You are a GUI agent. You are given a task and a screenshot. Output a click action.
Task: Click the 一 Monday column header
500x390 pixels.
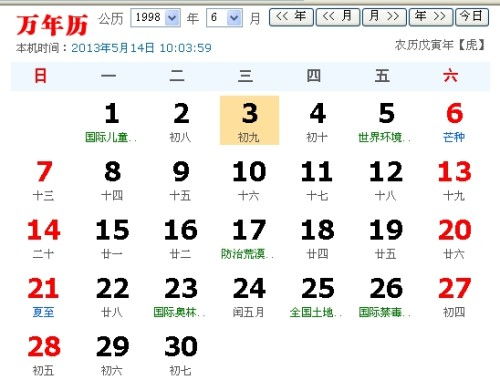[109, 76]
